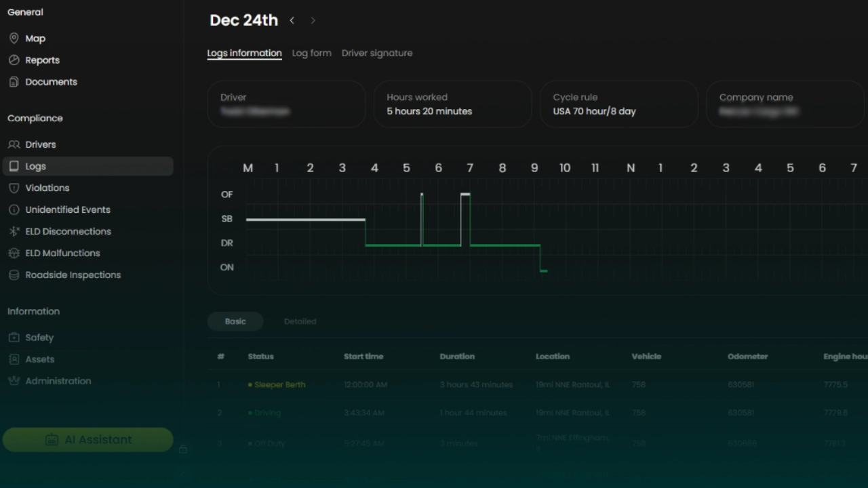This screenshot has width=868, height=488.
Task: Open the Map page
Action: click(35, 39)
